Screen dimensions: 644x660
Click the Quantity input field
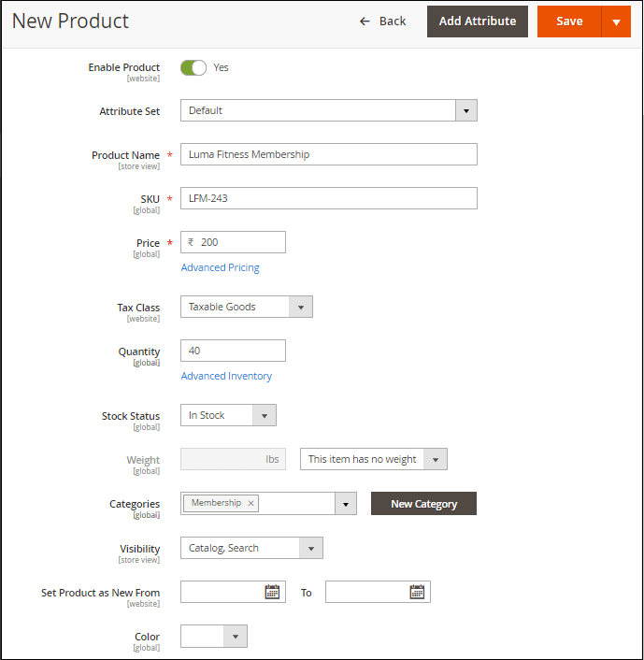click(x=233, y=351)
